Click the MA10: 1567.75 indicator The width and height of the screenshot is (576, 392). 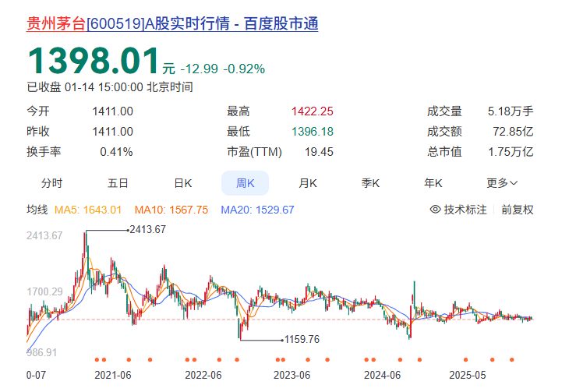pos(171,210)
